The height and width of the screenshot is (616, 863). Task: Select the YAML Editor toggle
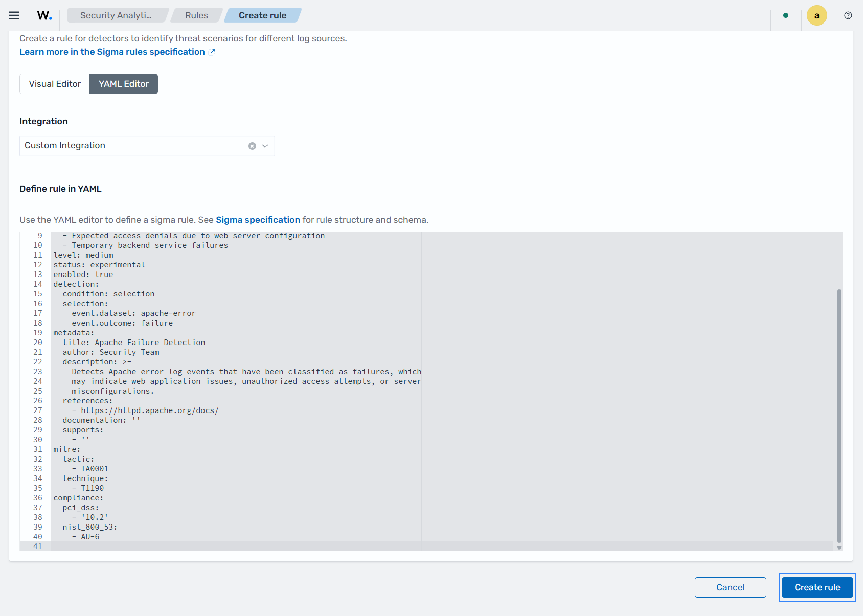click(x=124, y=84)
